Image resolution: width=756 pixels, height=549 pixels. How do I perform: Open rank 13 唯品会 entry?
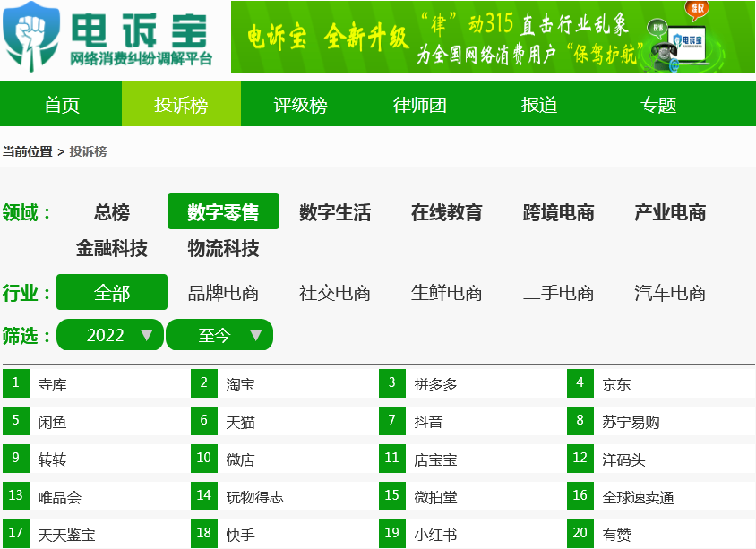[x=95, y=496]
